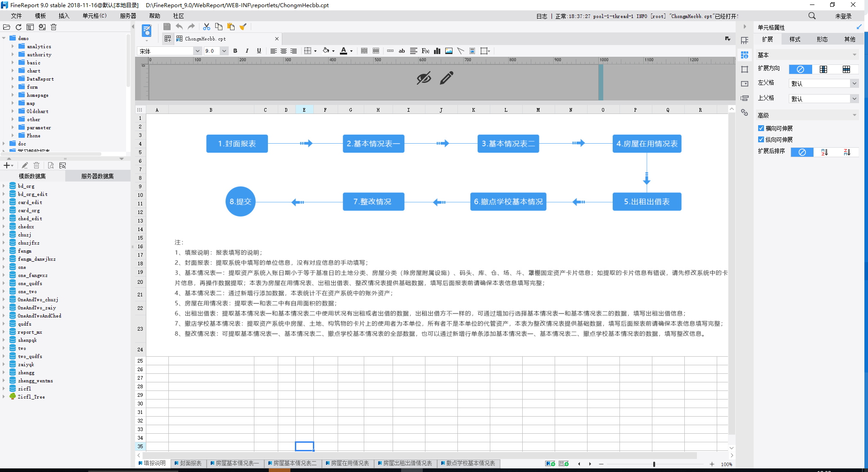
Task: Open the 服务器 menu
Action: click(128, 16)
